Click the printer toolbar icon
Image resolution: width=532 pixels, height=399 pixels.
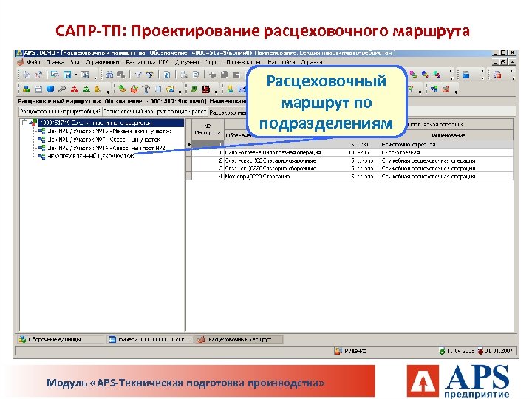184,75
